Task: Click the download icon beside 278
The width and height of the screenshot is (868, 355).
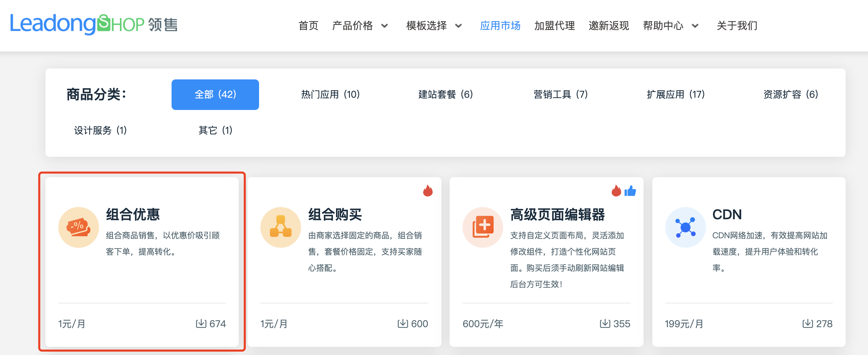Action: pyautogui.click(x=807, y=323)
